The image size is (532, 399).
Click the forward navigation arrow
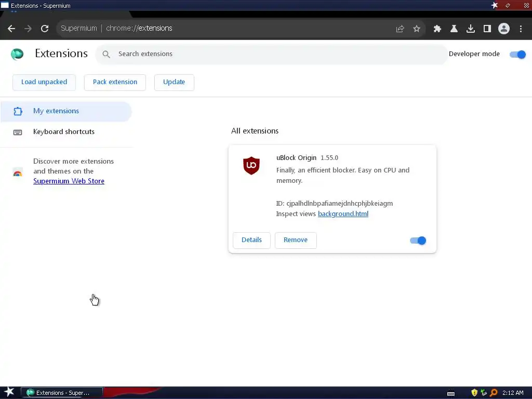28,29
